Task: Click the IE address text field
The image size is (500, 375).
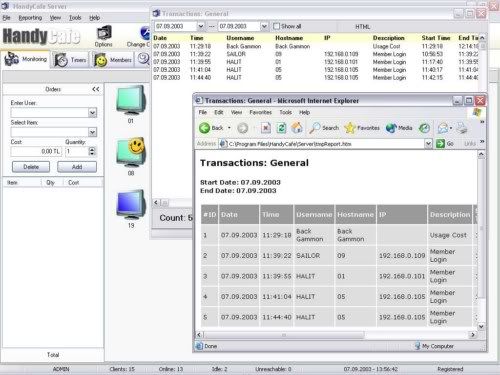Action: (x=326, y=144)
